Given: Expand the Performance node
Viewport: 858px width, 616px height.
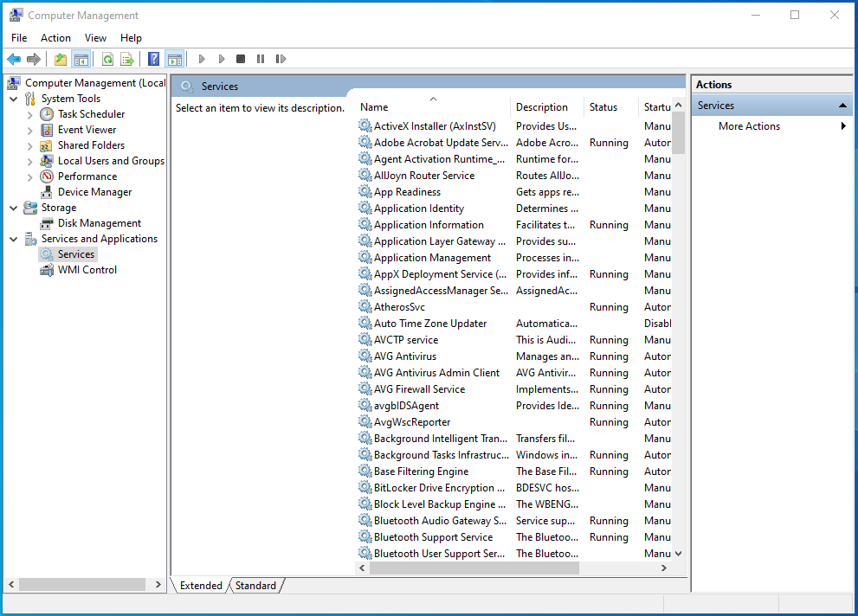Looking at the screenshot, I should tap(30, 177).
